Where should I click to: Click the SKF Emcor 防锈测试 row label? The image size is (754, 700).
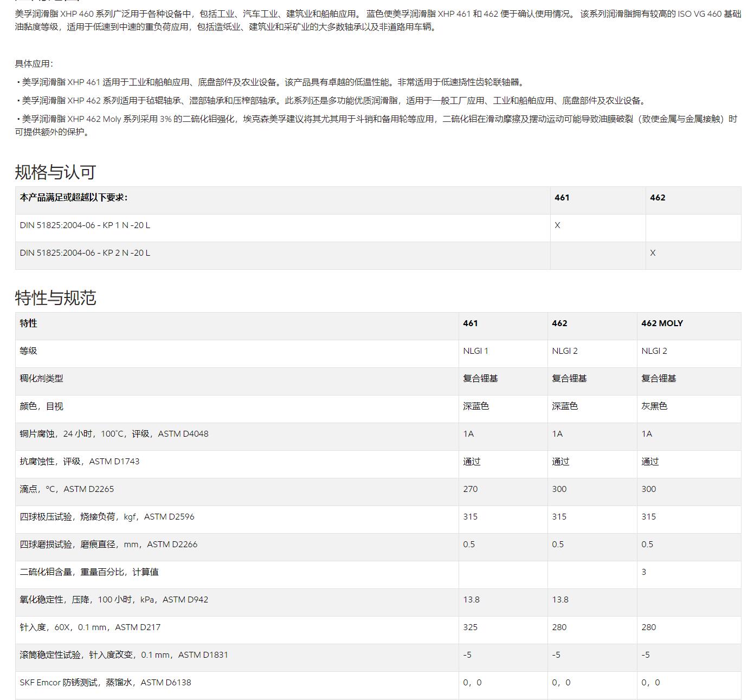click(x=106, y=683)
